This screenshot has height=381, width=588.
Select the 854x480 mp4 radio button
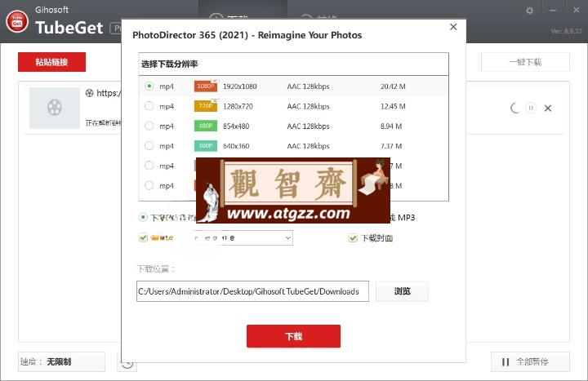pyautogui.click(x=149, y=126)
